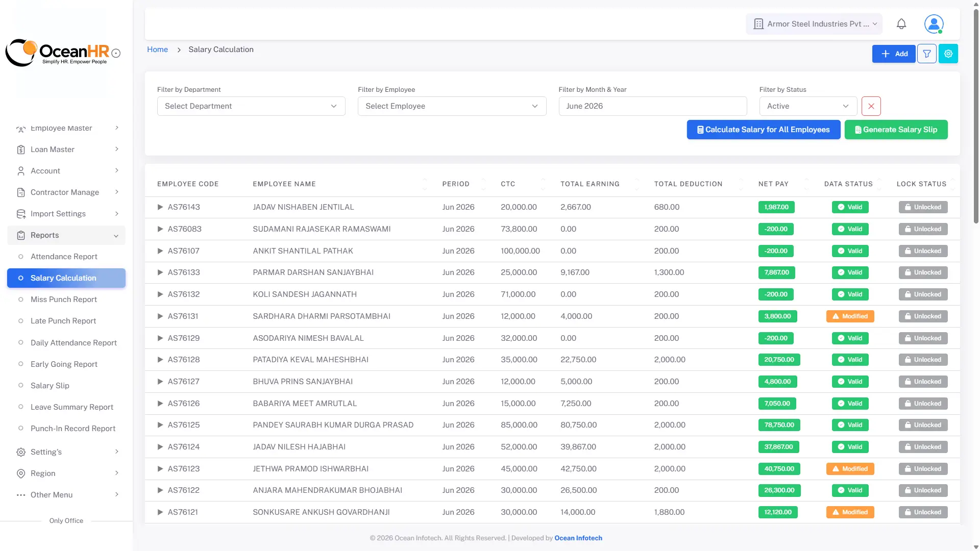Click the Valid badge for AS76083
The image size is (980, 551).
850,229
